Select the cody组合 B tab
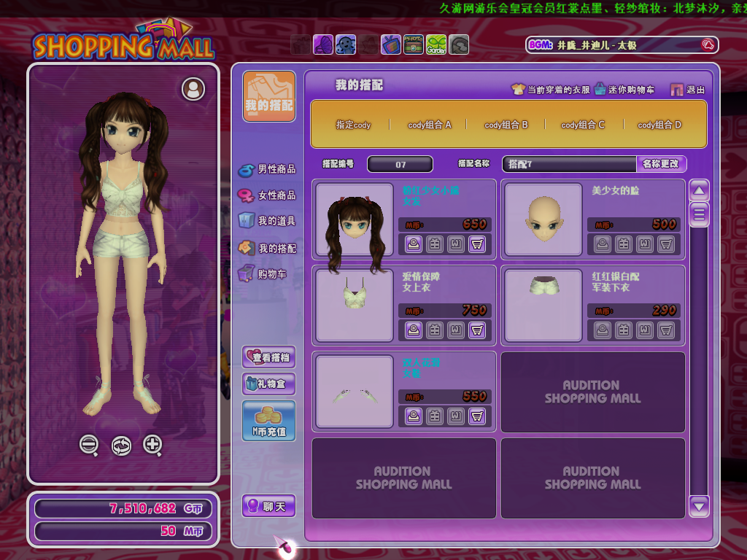747x560 pixels. pyautogui.click(x=506, y=125)
